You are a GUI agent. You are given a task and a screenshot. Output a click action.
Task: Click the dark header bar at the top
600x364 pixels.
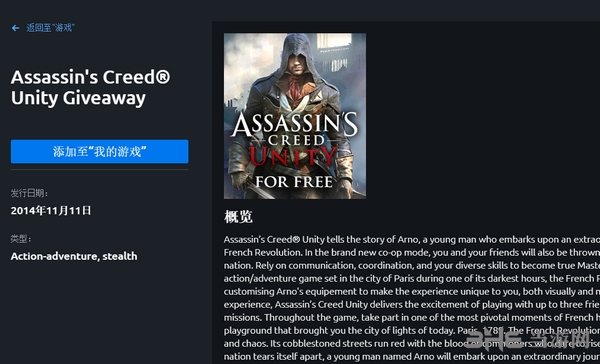pos(300,10)
